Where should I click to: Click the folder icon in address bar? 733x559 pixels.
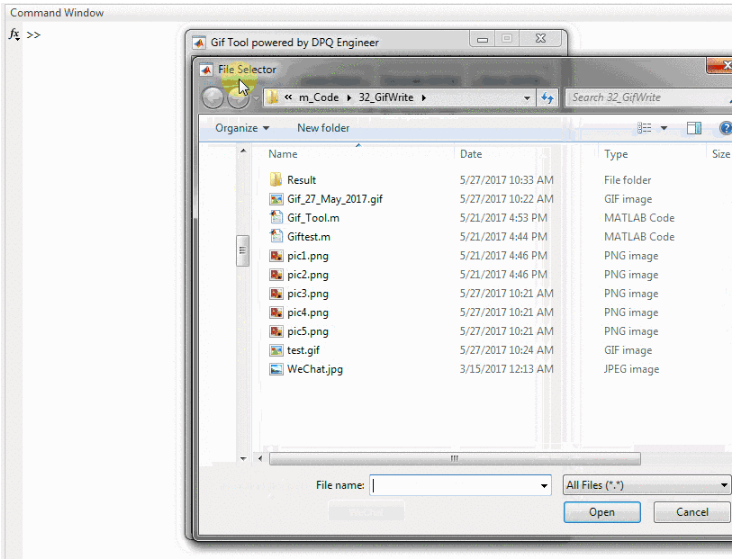[x=273, y=97]
